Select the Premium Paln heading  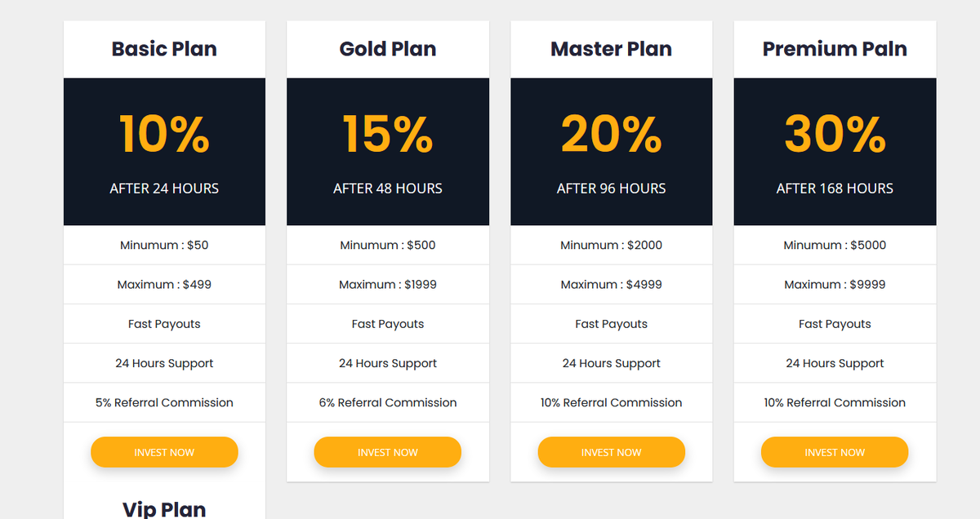pos(835,49)
